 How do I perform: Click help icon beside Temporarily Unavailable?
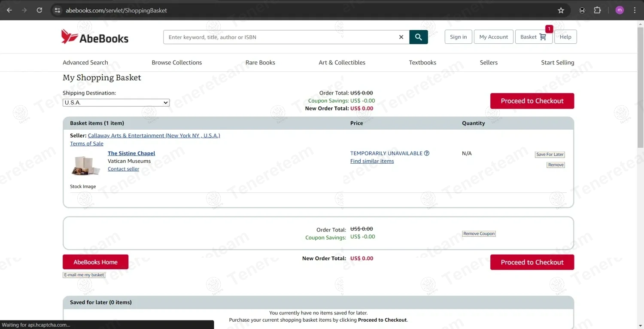point(427,153)
